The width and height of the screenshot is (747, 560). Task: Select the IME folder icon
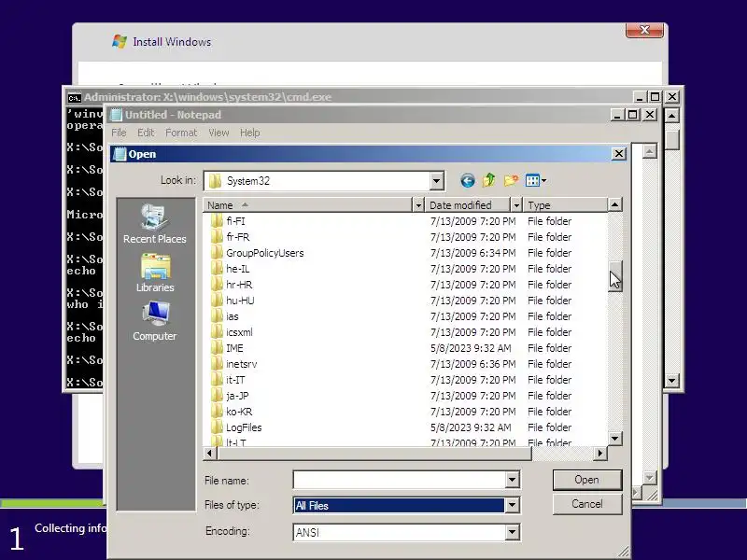pyautogui.click(x=217, y=347)
